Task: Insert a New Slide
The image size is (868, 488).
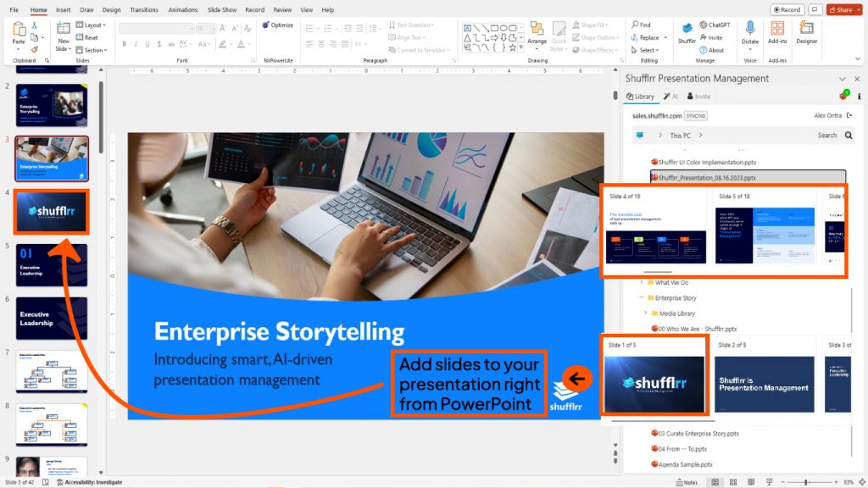Action: pos(63,36)
